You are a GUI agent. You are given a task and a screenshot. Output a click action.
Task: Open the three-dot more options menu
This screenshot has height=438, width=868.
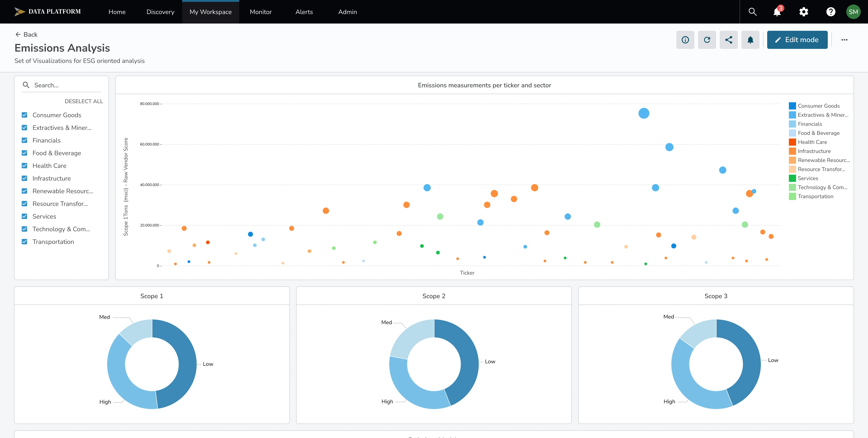point(844,40)
